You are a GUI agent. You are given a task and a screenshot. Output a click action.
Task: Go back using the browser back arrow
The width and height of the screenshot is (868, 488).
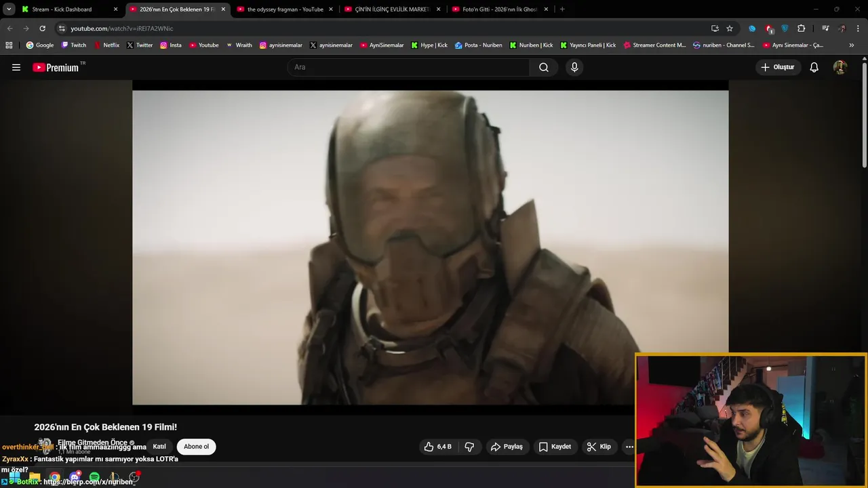9,28
